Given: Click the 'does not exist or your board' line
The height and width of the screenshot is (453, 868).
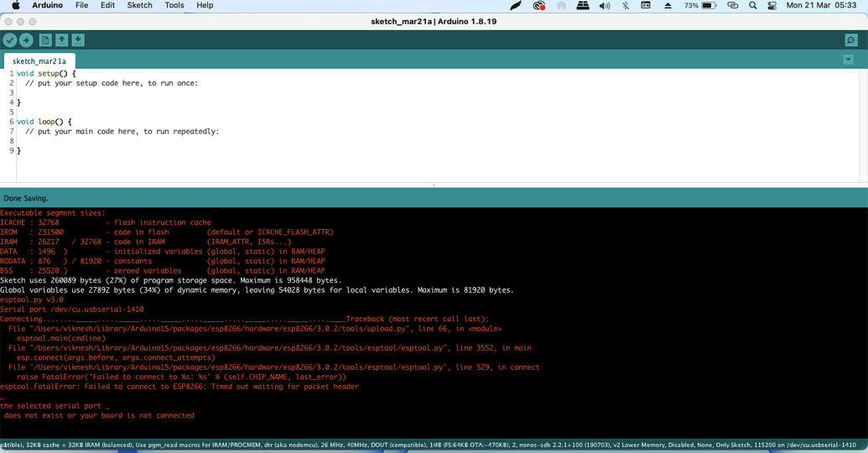Looking at the screenshot, I should click(x=99, y=415).
